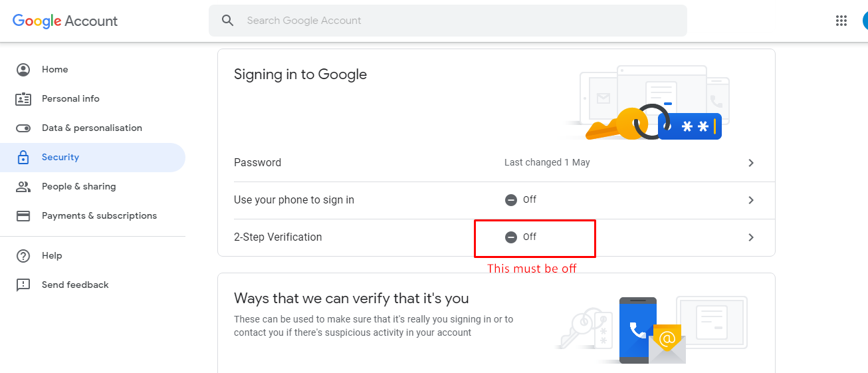Expand the Password row chevron
The height and width of the screenshot is (373, 868).
(x=751, y=163)
